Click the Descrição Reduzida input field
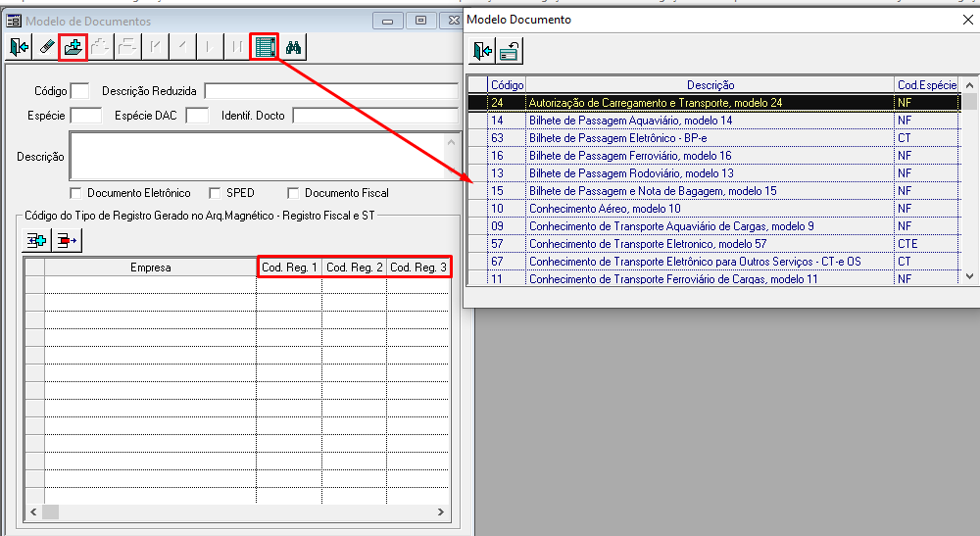The width and height of the screenshot is (980, 536). click(x=330, y=91)
